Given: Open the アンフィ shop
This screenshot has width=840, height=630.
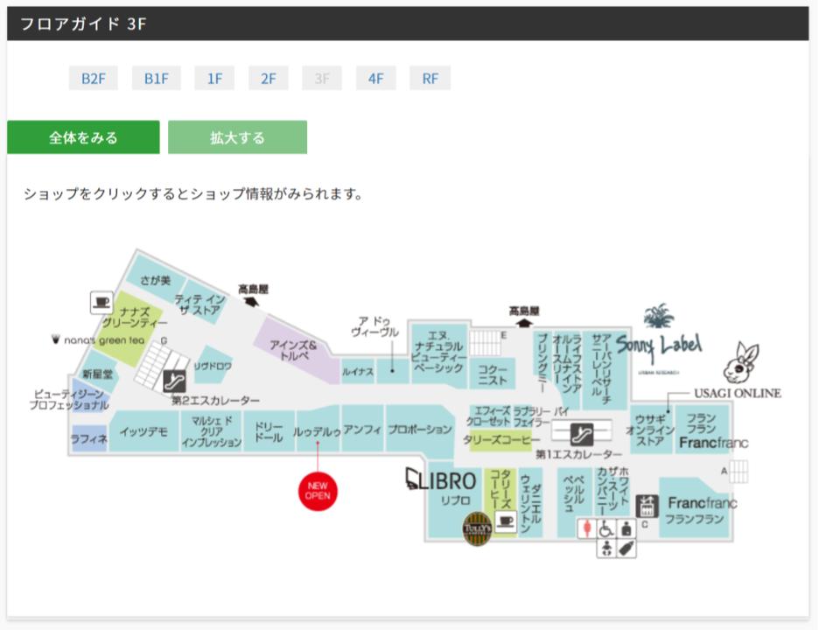Looking at the screenshot, I should (362, 428).
